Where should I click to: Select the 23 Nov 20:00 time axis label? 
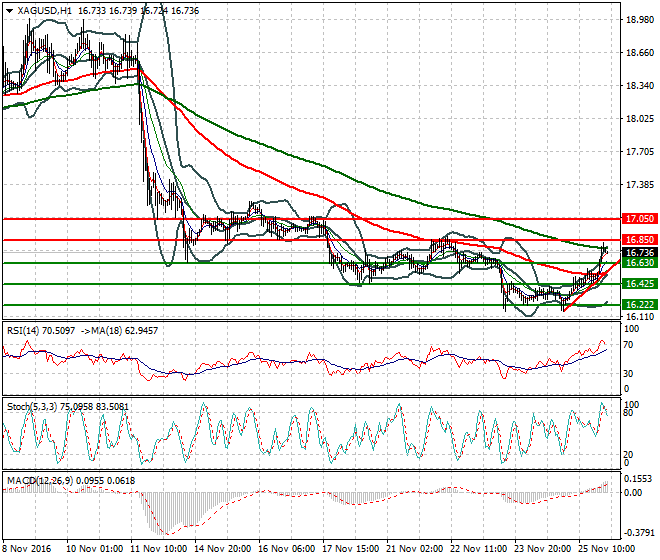point(543,549)
